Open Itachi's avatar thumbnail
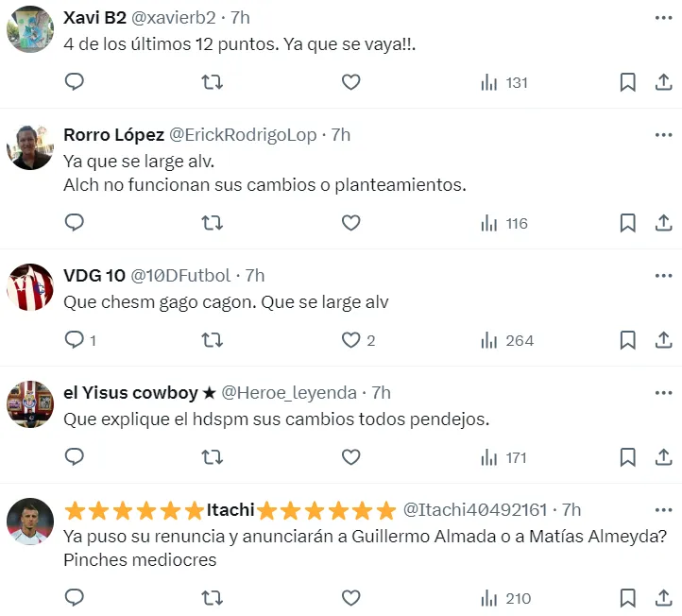The width and height of the screenshot is (682, 616). [30, 522]
